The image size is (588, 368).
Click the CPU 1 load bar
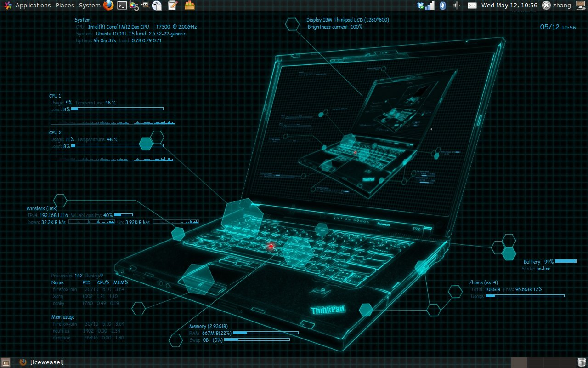(117, 109)
